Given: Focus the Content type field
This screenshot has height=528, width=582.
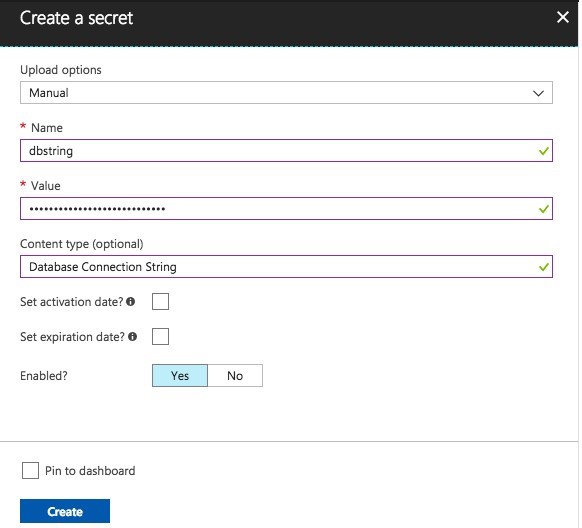Looking at the screenshot, I should [286, 266].
